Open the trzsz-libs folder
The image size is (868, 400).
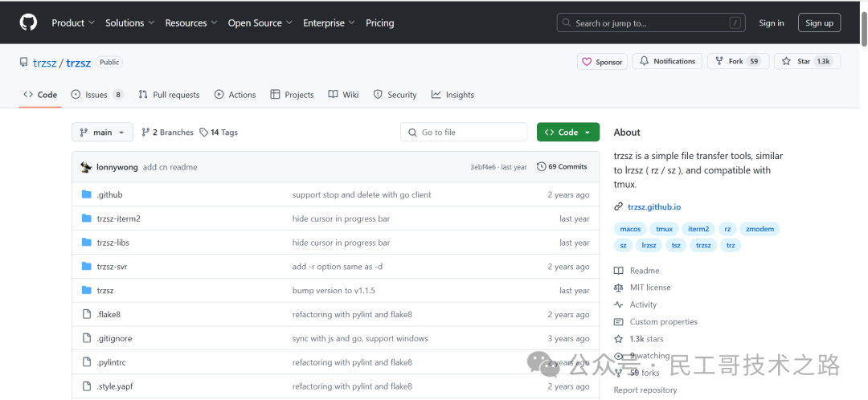(x=113, y=243)
